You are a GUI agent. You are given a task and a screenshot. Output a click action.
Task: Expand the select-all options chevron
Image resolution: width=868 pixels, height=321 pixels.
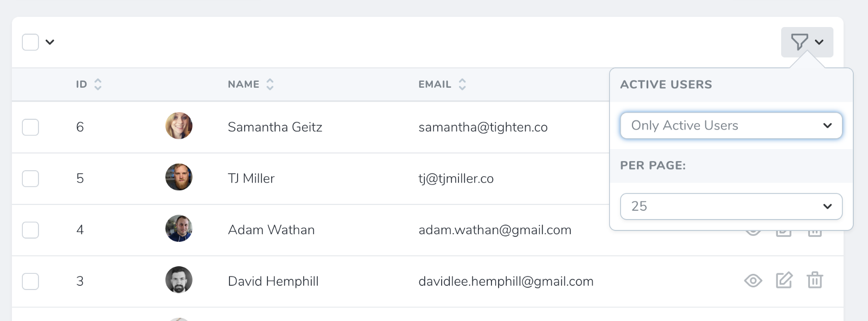(50, 42)
